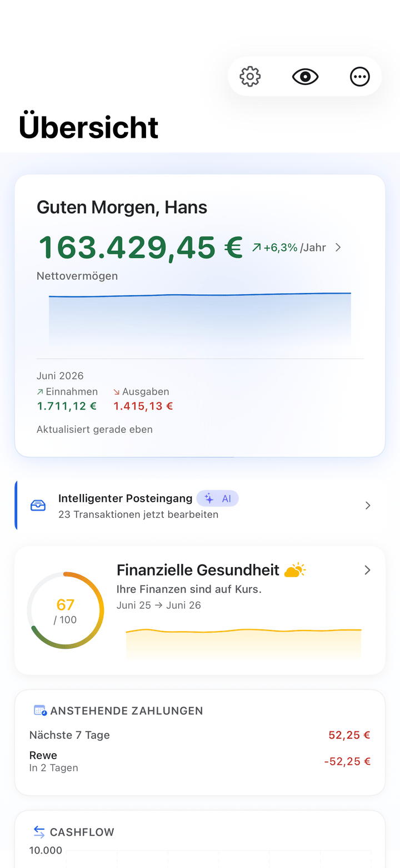400x868 pixels.
Task: Tap the AI sparkle badge
Action: pyautogui.click(x=218, y=498)
